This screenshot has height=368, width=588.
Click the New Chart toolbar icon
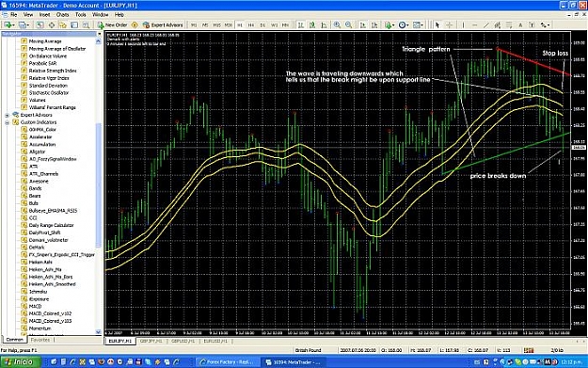8,24
